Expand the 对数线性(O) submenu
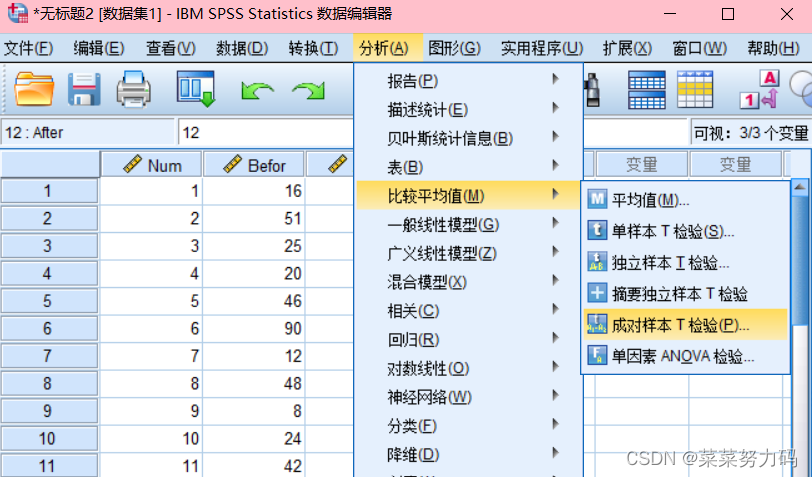Image resolution: width=812 pixels, height=477 pixels. tap(469, 368)
